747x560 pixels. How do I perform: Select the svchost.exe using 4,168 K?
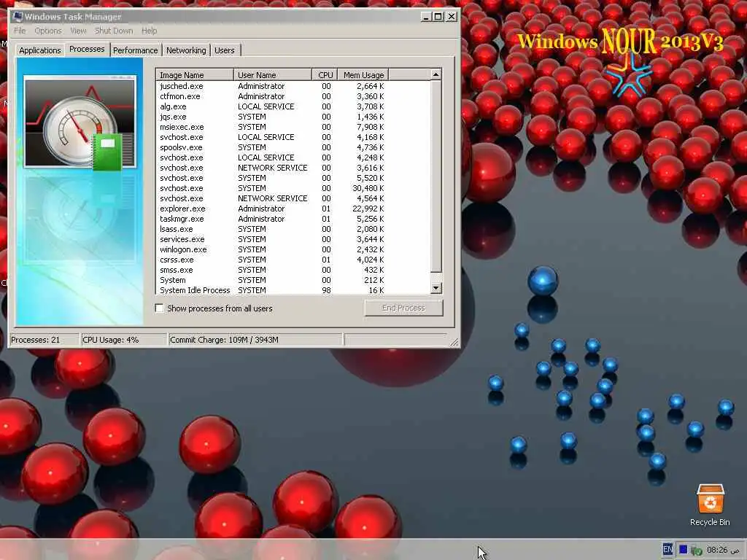[293, 137]
